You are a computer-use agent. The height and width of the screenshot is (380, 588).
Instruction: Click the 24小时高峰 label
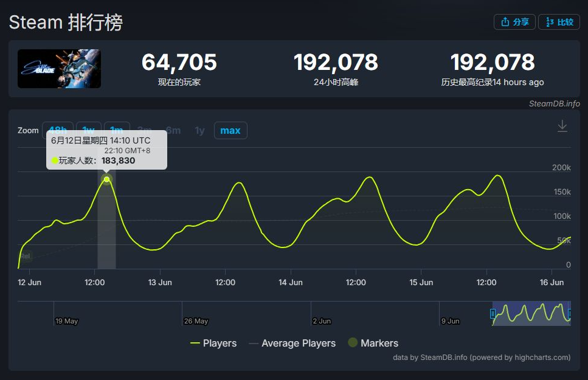point(336,82)
